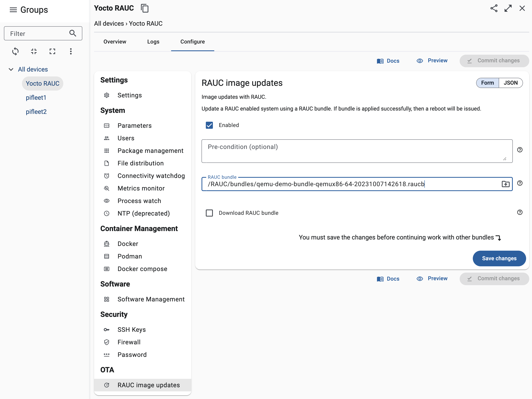Enable Download RAUC bundle
The height and width of the screenshot is (399, 532).
click(x=209, y=213)
